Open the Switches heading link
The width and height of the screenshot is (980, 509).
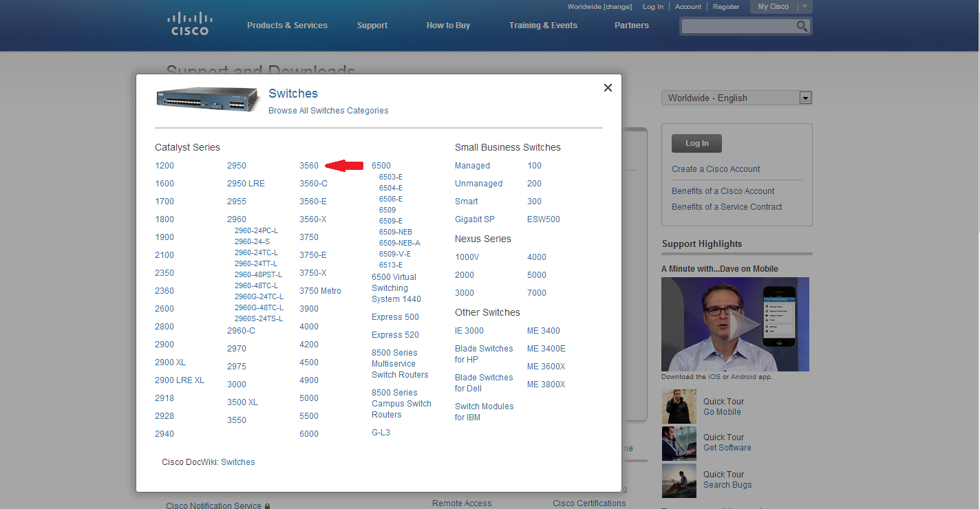[293, 94]
